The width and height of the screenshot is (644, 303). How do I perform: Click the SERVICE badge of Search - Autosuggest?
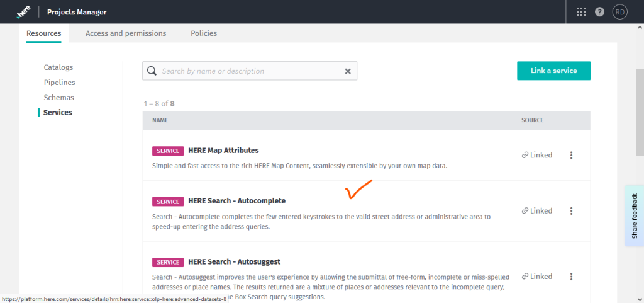click(168, 262)
